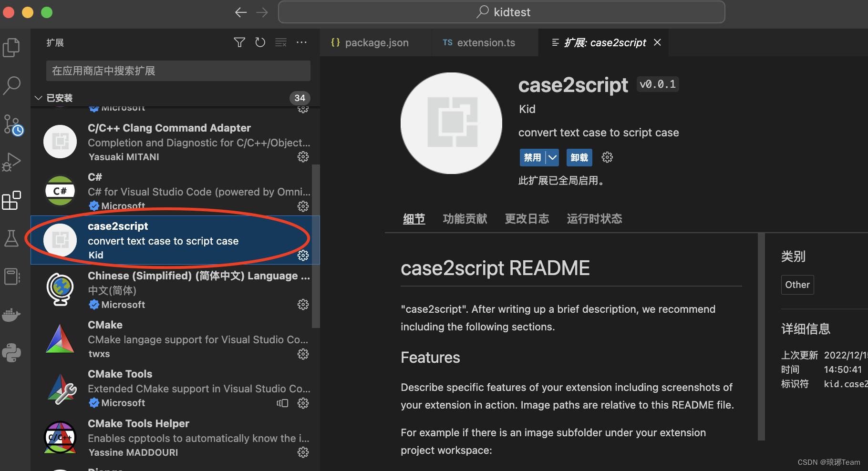The width and height of the screenshot is (868, 471).
Task: Refresh the extensions list
Action: tap(260, 42)
